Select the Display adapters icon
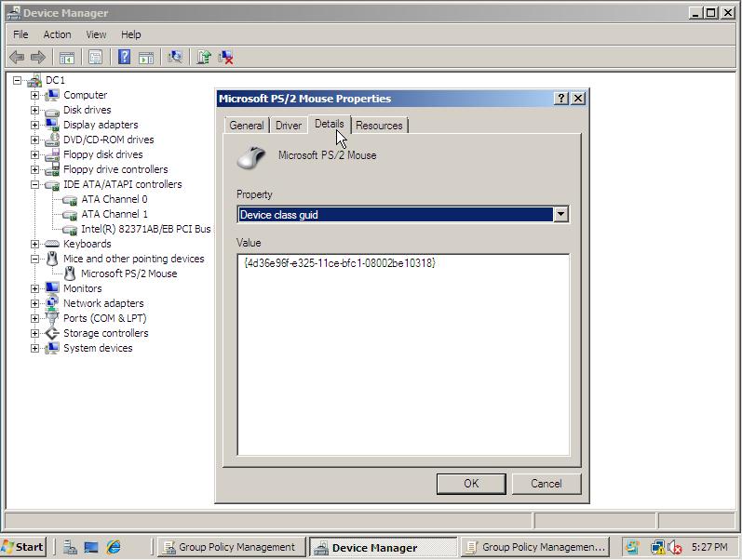 click(x=51, y=125)
